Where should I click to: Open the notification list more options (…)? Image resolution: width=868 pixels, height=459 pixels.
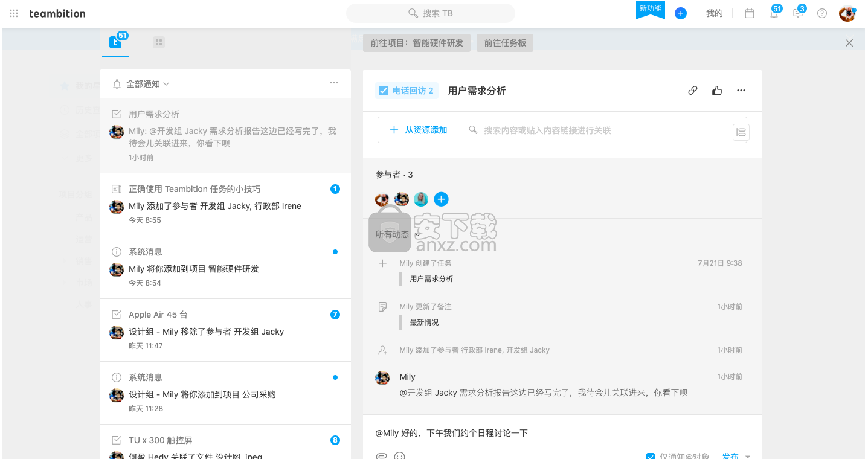click(x=334, y=83)
